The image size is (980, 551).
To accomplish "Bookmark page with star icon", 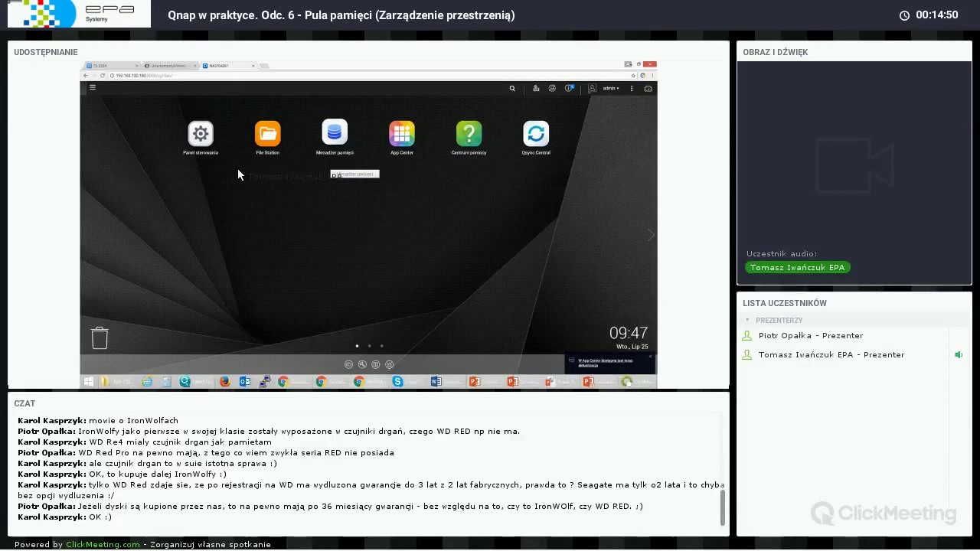I will click(x=634, y=76).
